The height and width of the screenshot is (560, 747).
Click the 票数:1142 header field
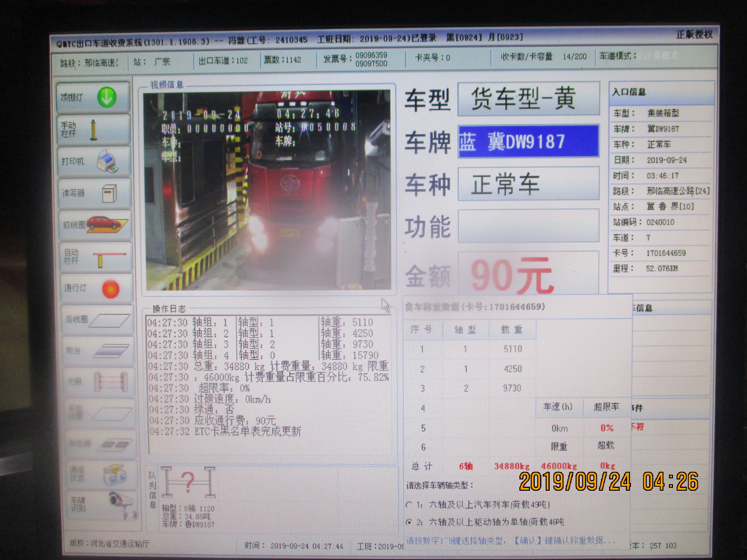tap(283, 60)
